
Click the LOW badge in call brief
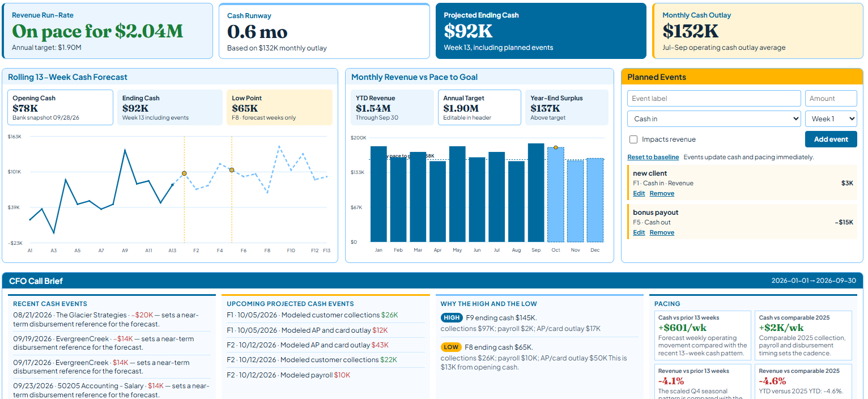click(452, 347)
